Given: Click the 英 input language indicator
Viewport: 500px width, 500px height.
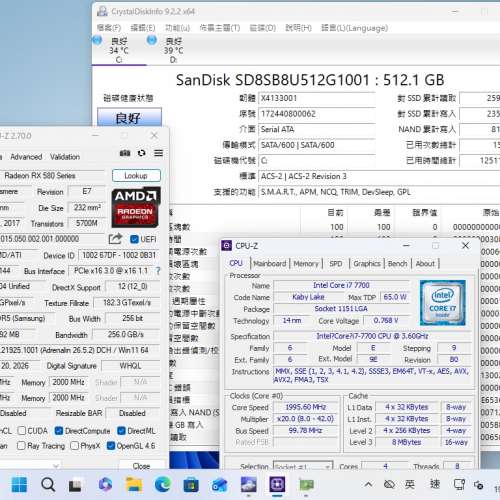Looking at the screenshot, I should (410, 484).
